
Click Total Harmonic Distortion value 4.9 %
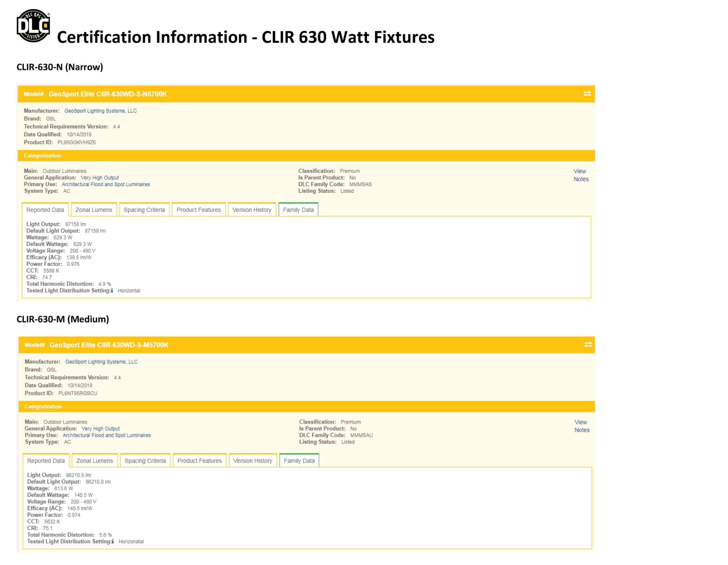coord(105,284)
